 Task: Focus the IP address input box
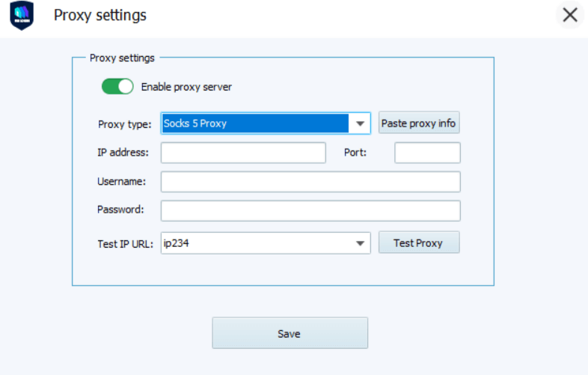click(243, 153)
